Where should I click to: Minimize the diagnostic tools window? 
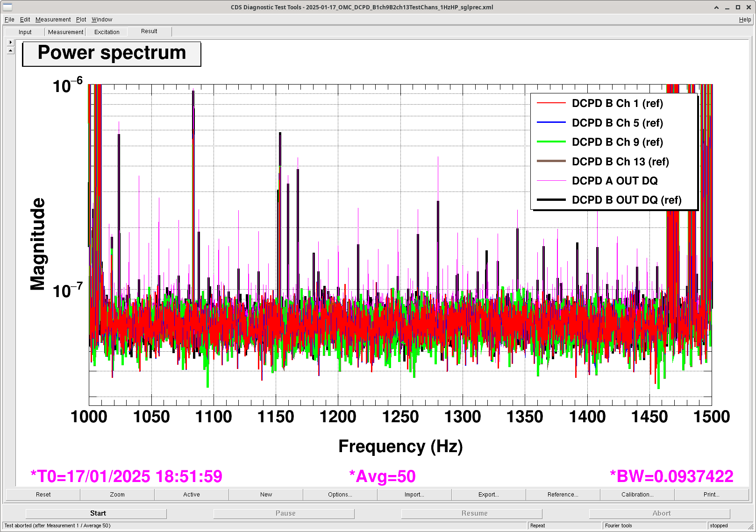point(727,7)
